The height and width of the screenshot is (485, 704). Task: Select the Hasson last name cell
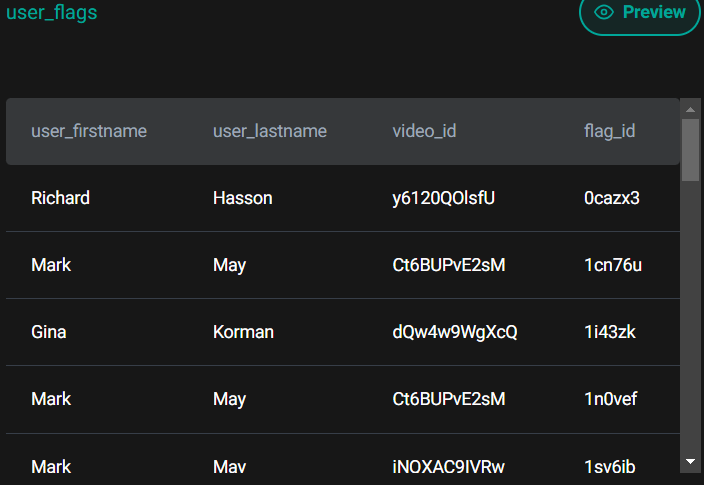[242, 198]
